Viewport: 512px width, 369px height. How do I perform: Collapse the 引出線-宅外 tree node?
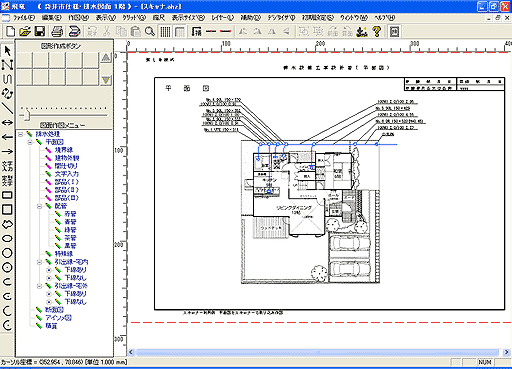click(x=39, y=286)
